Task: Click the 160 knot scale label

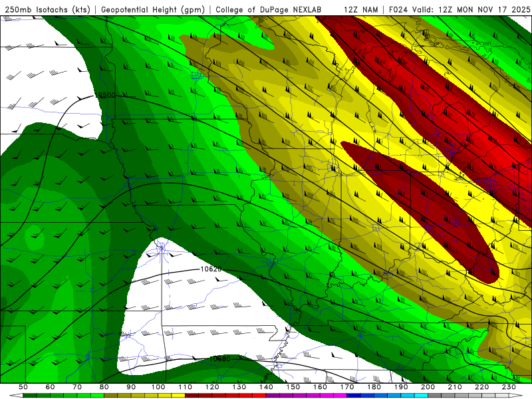Action: coord(320,387)
